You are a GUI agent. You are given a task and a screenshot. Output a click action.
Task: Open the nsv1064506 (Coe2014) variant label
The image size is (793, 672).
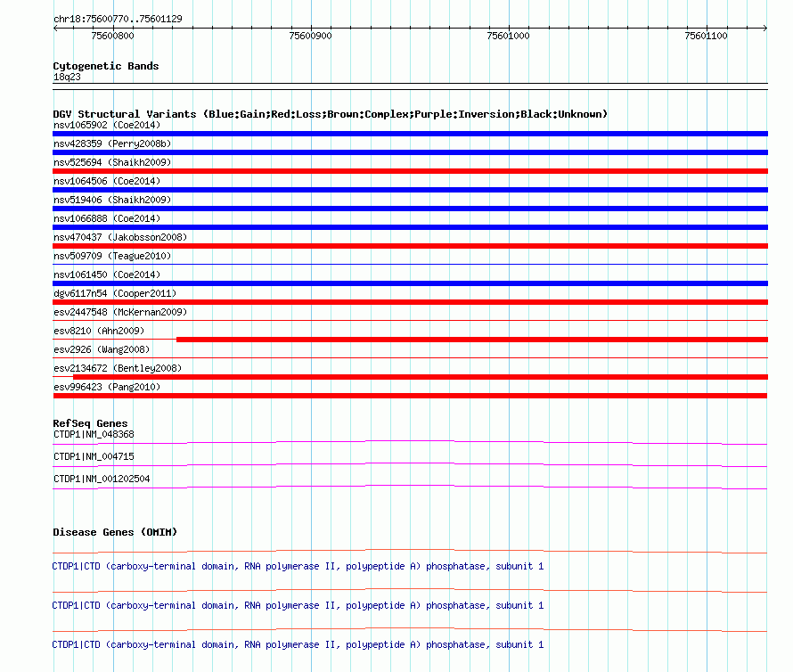107,181
